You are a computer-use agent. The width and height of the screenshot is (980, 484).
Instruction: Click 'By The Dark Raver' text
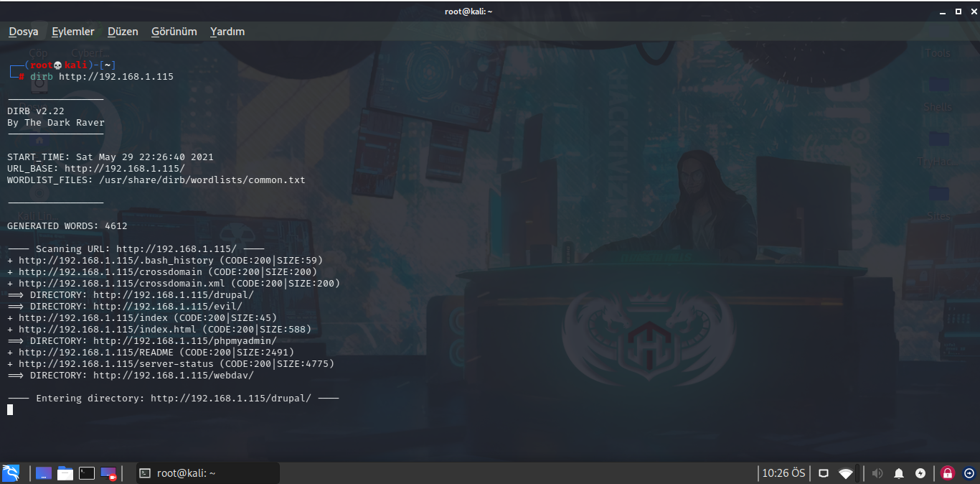click(56, 123)
